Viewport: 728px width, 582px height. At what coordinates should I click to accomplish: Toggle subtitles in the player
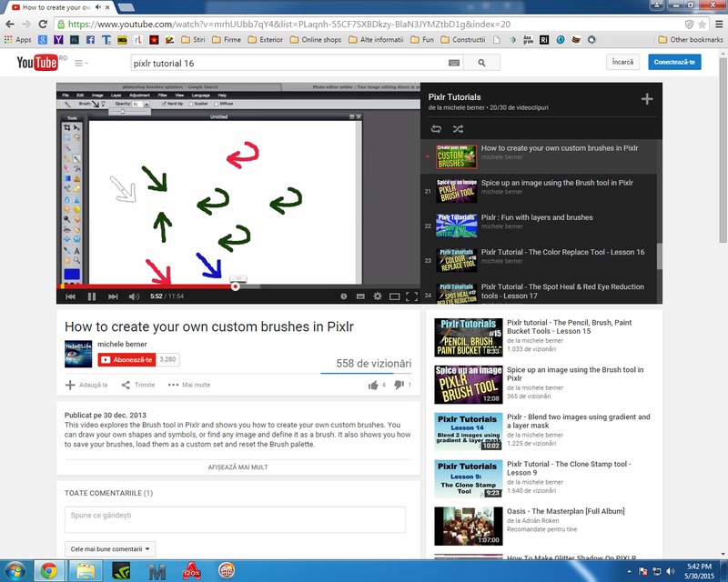[x=360, y=296]
